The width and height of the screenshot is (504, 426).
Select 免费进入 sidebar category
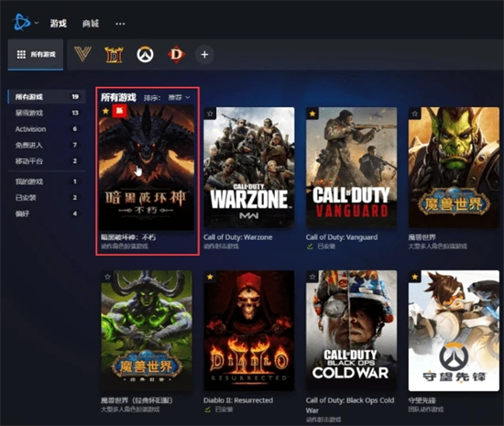point(47,145)
